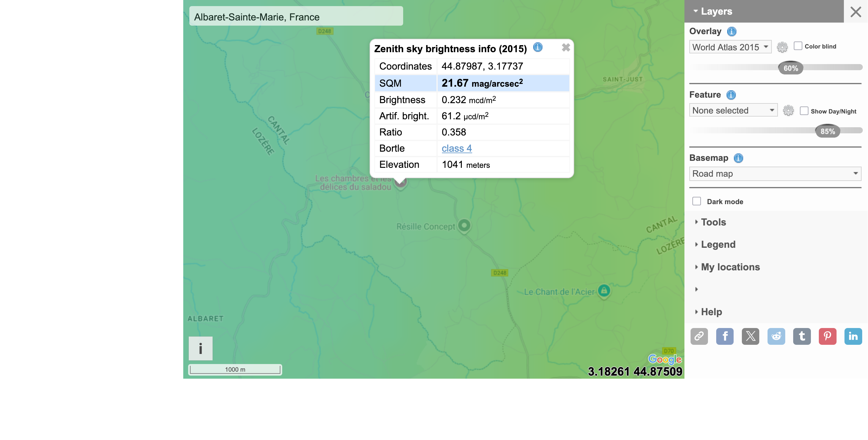The width and height of the screenshot is (868, 440).
Task: Click the location search box
Action: point(296,16)
